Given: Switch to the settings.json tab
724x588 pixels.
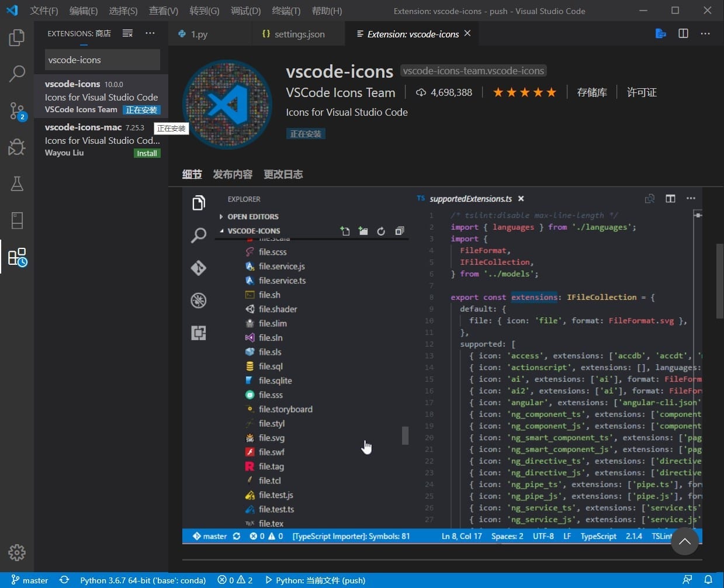Looking at the screenshot, I should [299, 34].
